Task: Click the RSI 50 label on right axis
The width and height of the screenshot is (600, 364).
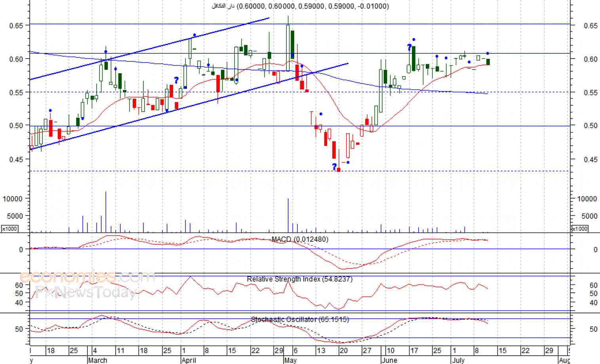Action: coord(593,294)
